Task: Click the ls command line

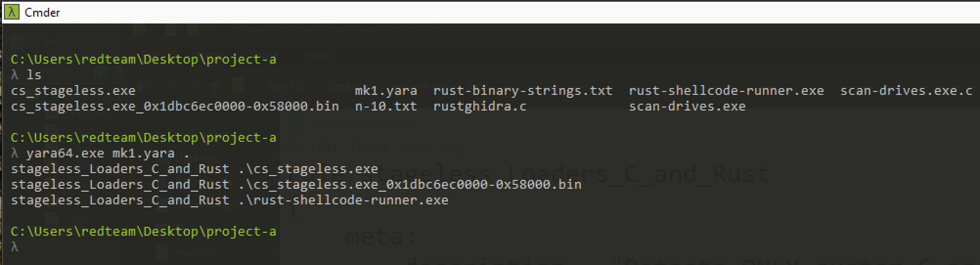Action: click(26, 75)
